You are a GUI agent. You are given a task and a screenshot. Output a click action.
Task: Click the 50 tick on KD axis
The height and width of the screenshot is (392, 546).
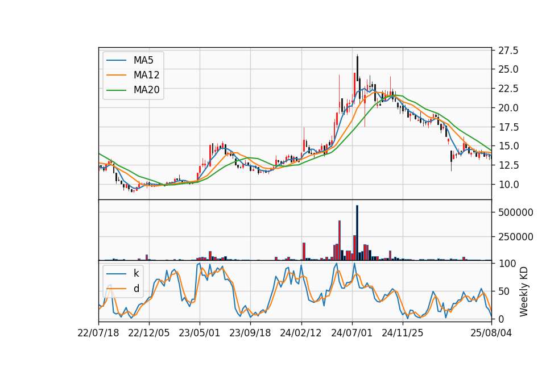tap(504, 291)
